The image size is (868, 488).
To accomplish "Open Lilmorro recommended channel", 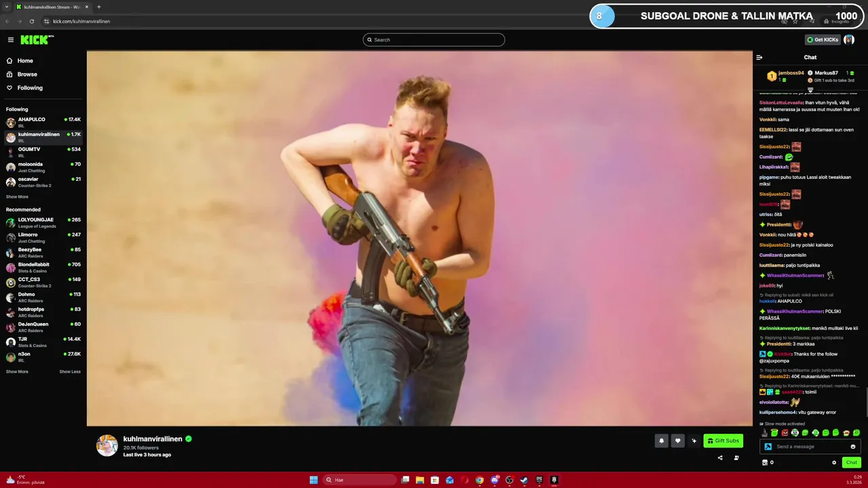I will (x=43, y=237).
